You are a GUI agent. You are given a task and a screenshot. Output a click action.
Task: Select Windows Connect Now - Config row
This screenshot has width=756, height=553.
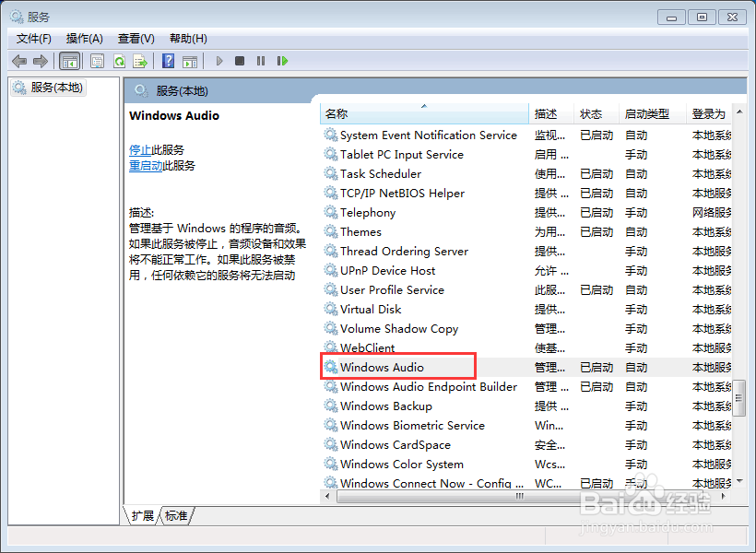(526, 483)
